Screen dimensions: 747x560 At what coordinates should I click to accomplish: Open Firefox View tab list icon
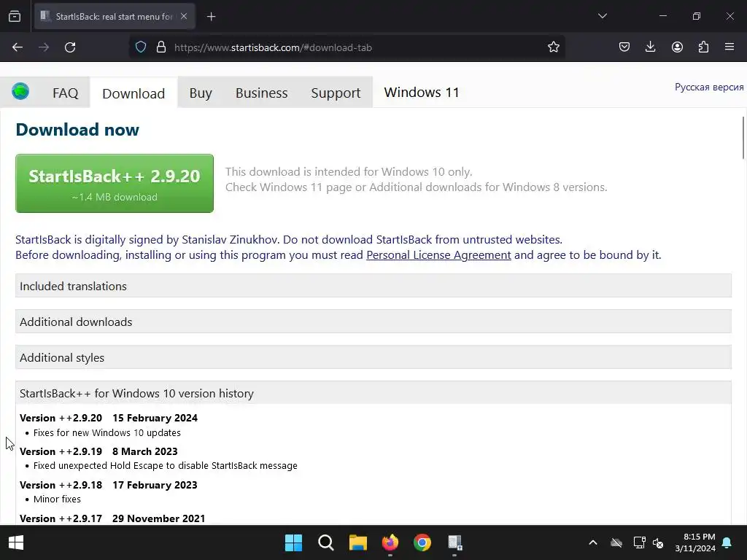click(15, 16)
